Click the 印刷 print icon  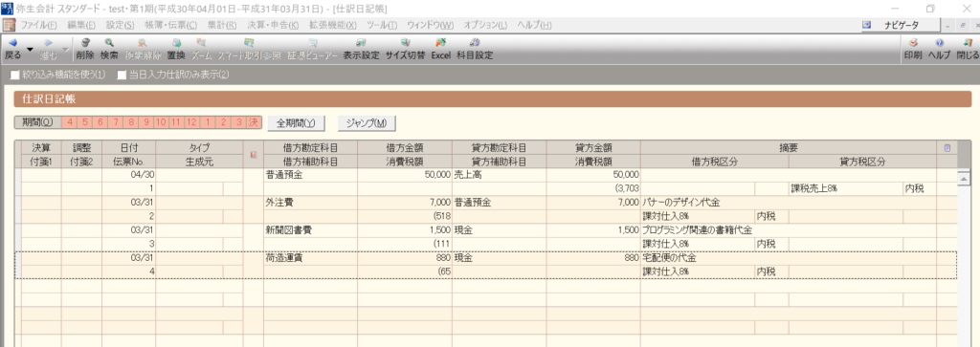pos(912,43)
